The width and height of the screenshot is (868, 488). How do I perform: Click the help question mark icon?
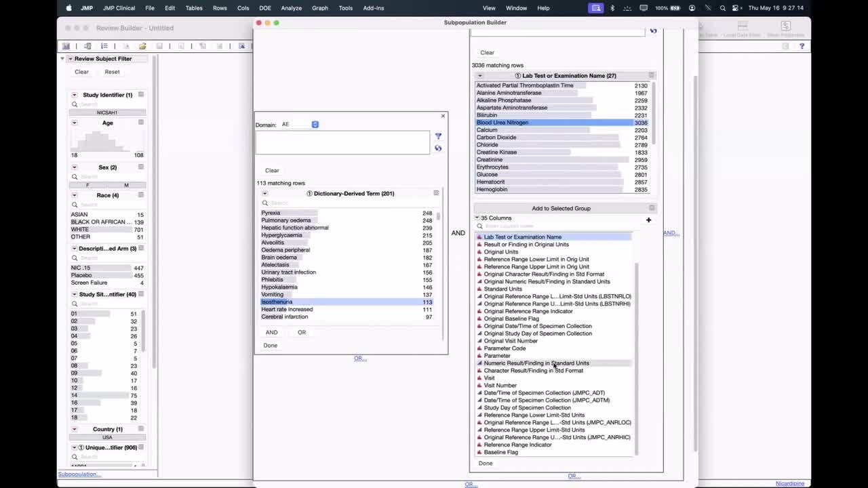click(802, 46)
